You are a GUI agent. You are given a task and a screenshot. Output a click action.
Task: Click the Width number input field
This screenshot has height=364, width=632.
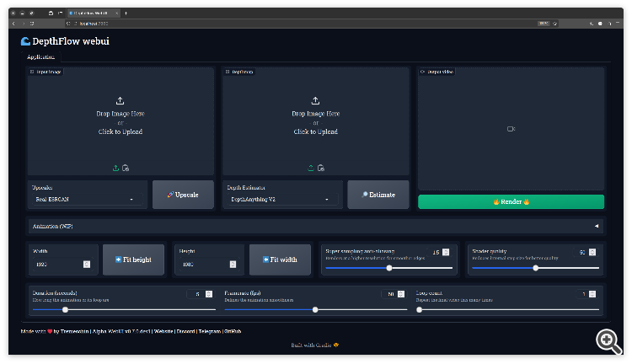[x=62, y=265]
